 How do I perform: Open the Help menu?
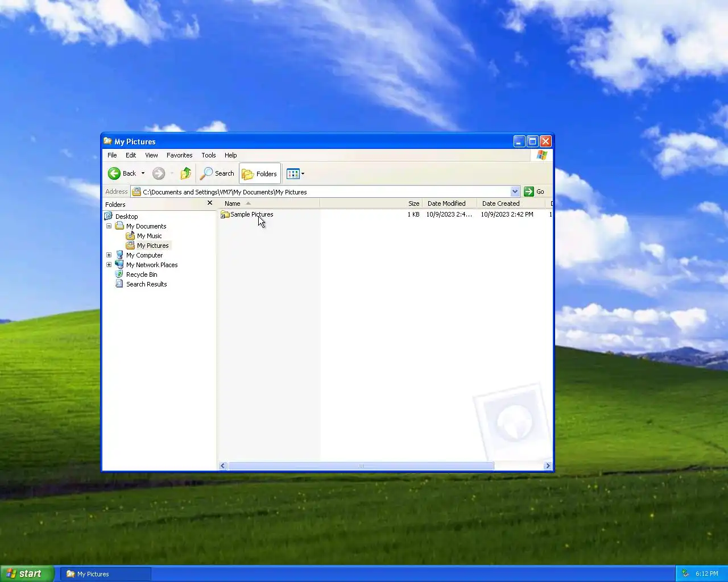(x=230, y=155)
